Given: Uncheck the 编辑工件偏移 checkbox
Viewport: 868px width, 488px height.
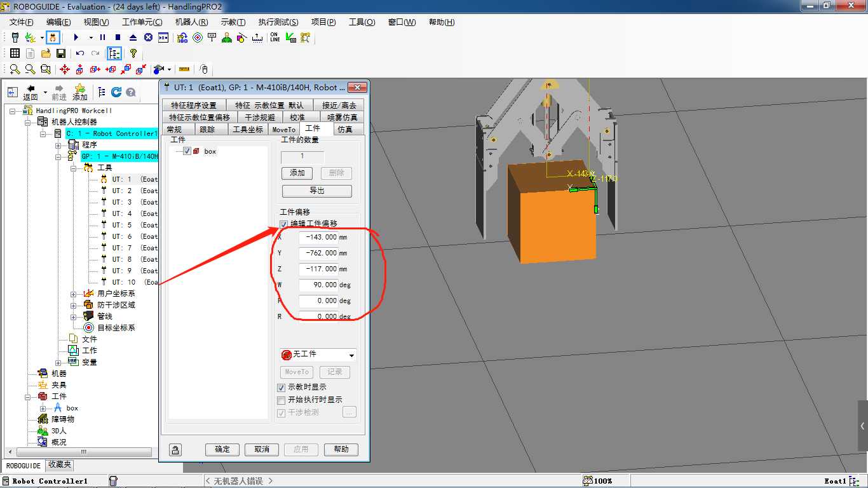Looking at the screenshot, I should (x=283, y=224).
